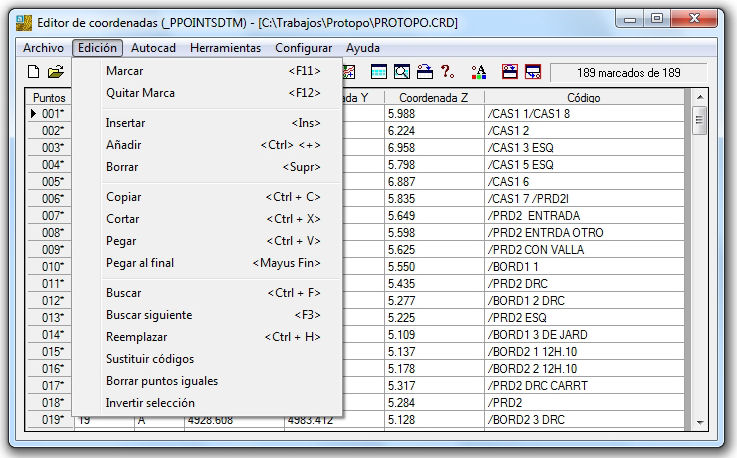
Task: Click the open folder icon
Action: pos(55,72)
